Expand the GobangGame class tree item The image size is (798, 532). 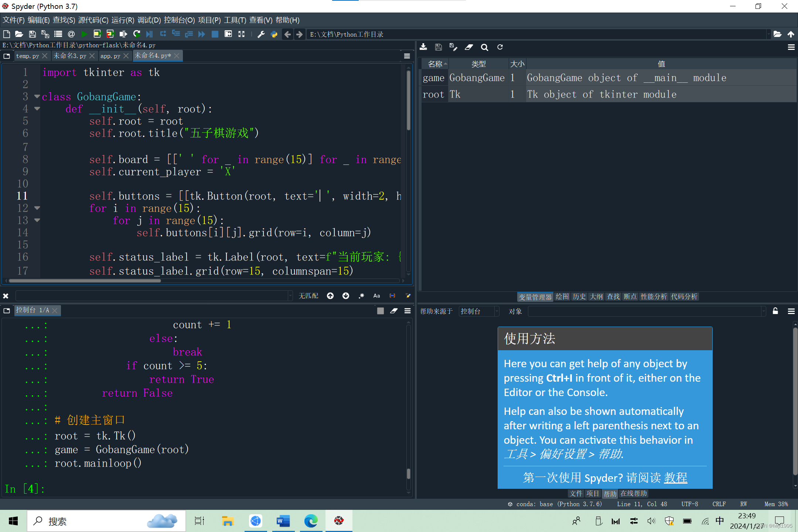37,96
